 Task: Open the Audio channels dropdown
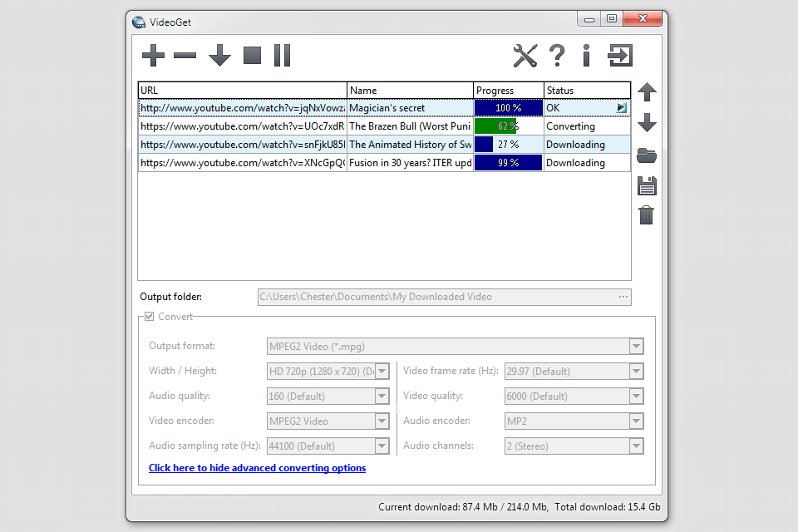click(x=636, y=446)
